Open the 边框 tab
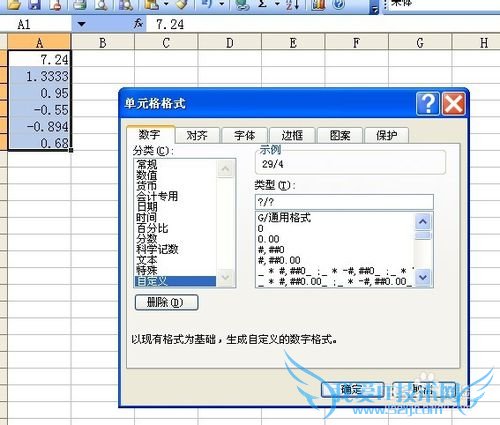 [x=292, y=135]
